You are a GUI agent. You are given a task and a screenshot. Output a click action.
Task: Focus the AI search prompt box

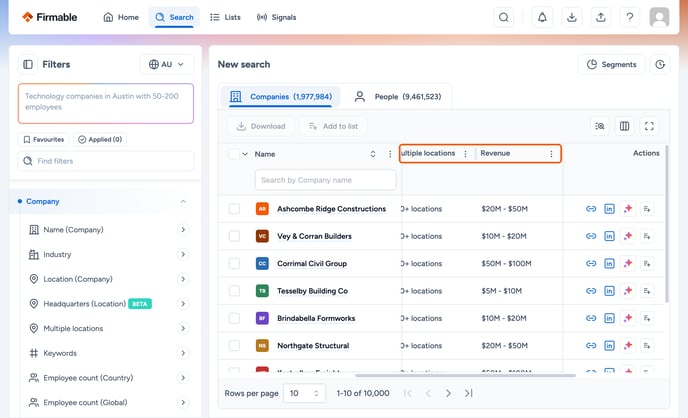[x=106, y=104]
